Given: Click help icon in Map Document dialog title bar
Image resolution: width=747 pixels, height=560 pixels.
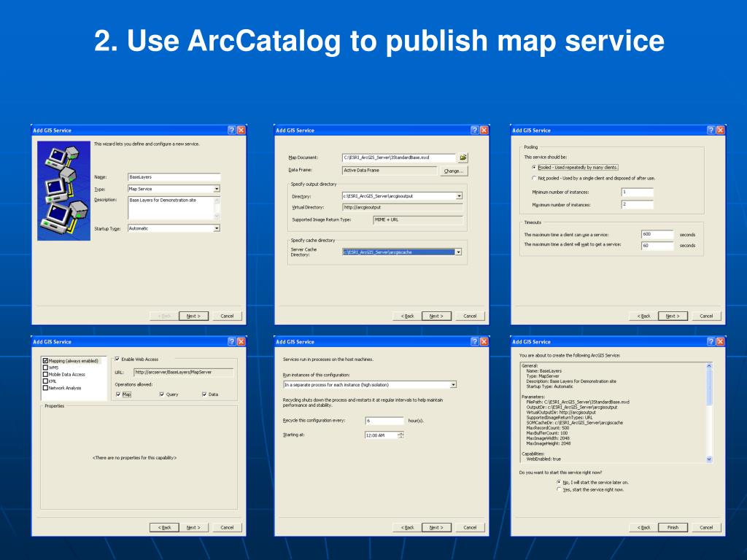Looking at the screenshot, I should click(474, 130).
